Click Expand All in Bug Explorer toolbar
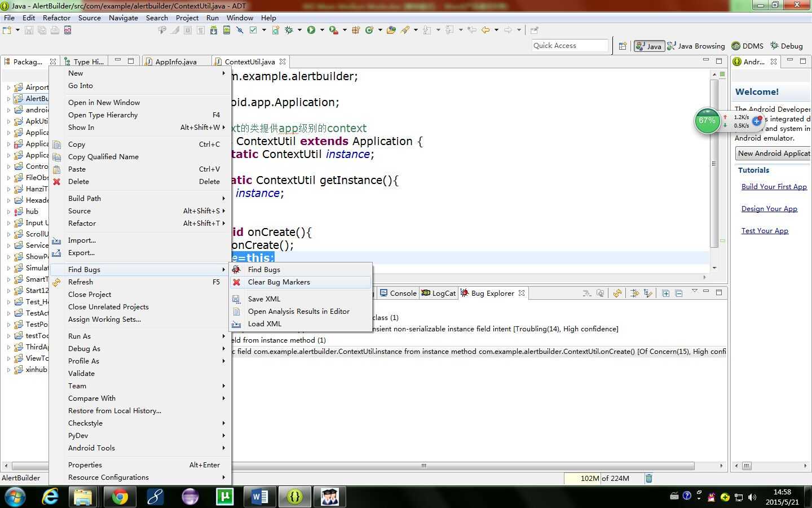The image size is (812, 508). pos(666,293)
